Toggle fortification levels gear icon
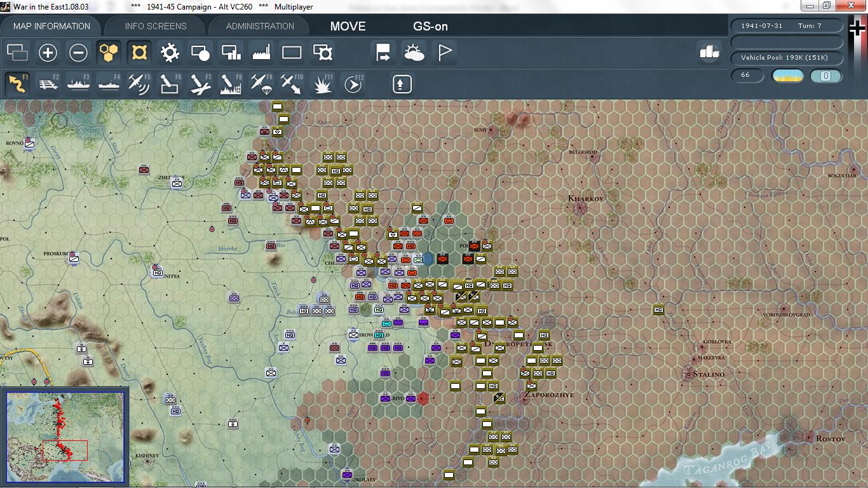This screenshot has width=868, height=488. click(x=170, y=53)
